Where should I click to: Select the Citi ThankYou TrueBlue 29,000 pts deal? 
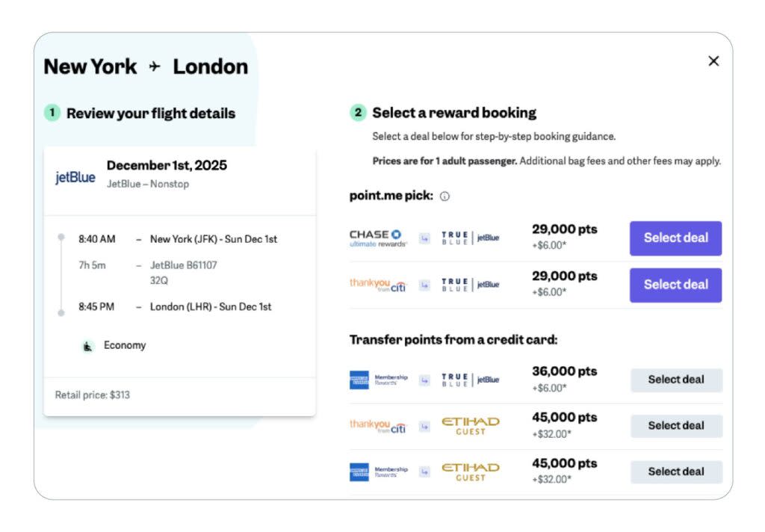tap(675, 285)
